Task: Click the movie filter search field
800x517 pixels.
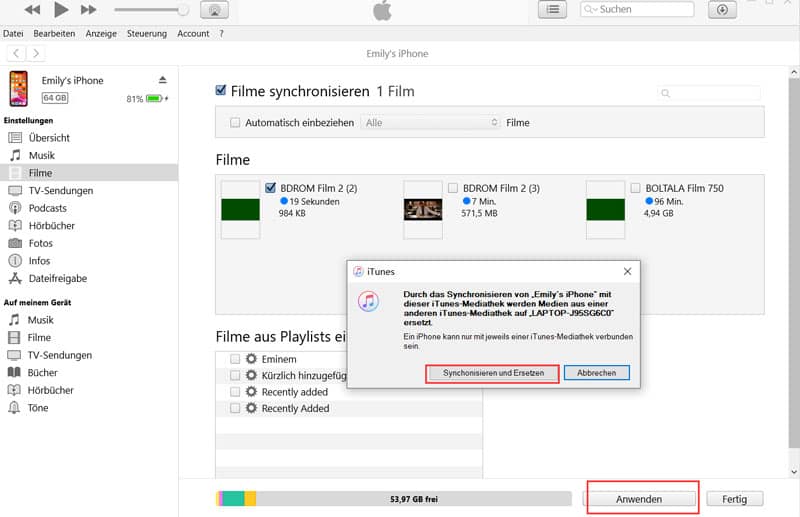Action: (709, 93)
